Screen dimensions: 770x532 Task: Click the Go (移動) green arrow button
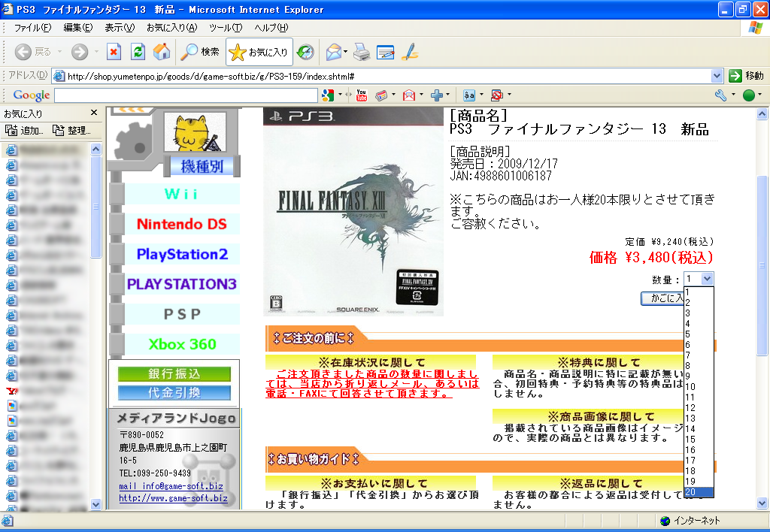pyautogui.click(x=746, y=76)
